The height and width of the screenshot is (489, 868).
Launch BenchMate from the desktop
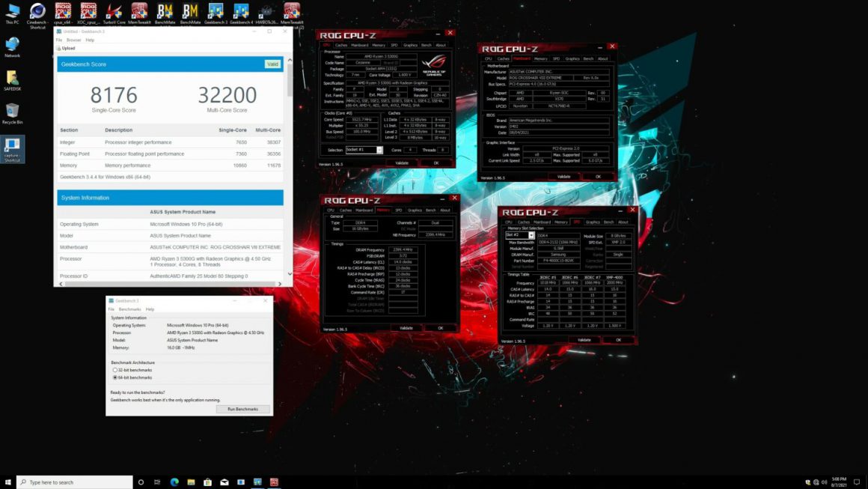[x=165, y=11]
